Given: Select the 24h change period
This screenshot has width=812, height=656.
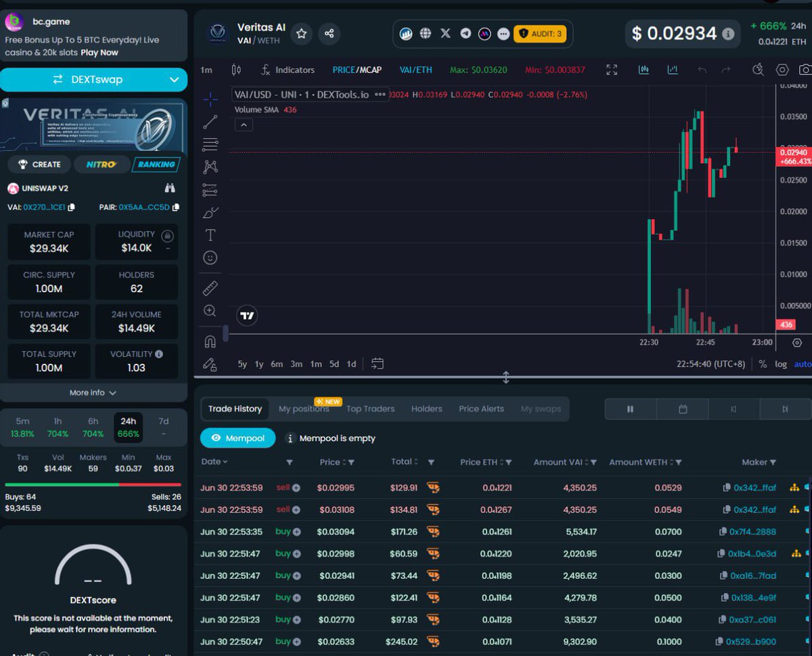Looking at the screenshot, I should point(128,427).
